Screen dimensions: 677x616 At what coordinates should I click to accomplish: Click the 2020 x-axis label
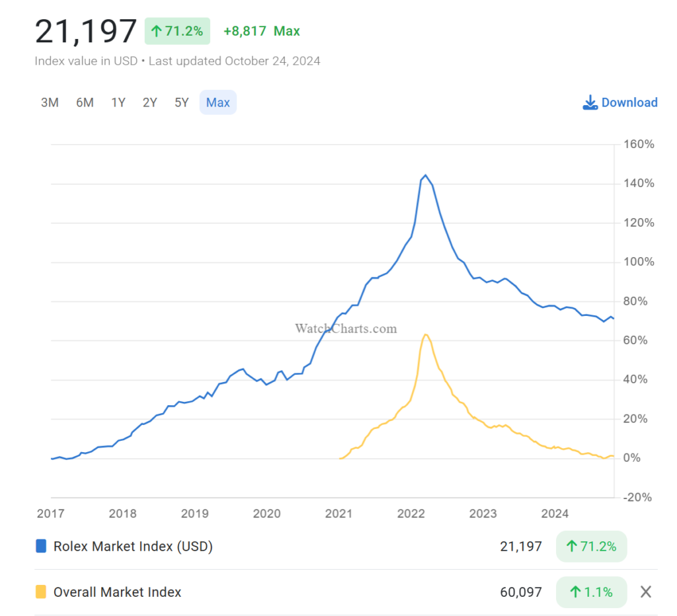pos(267,514)
